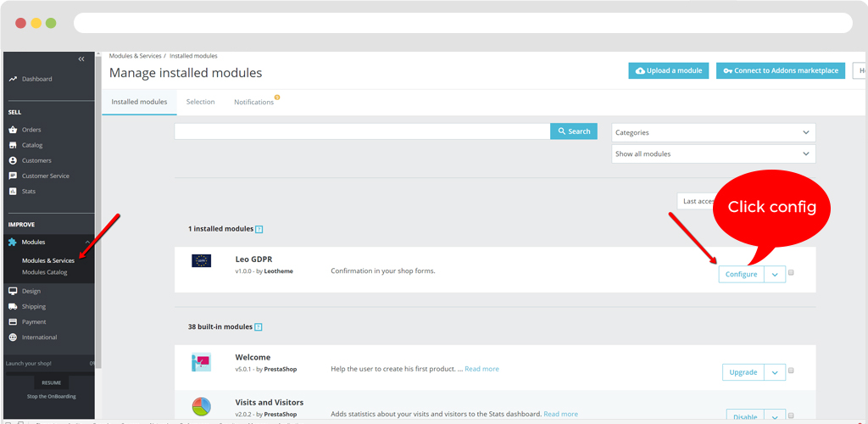Viewport: 868px width, 424px height.
Task: Click the International globe icon
Action: (x=13, y=338)
